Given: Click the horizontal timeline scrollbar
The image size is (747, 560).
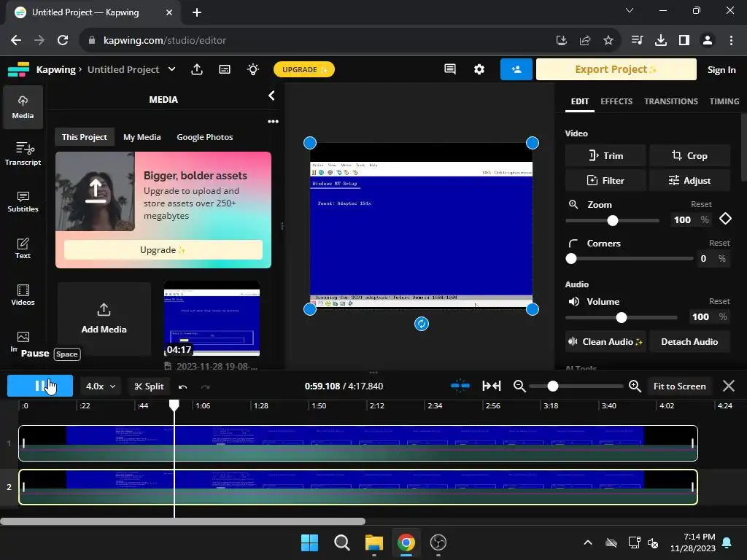Looking at the screenshot, I should coord(183,521).
